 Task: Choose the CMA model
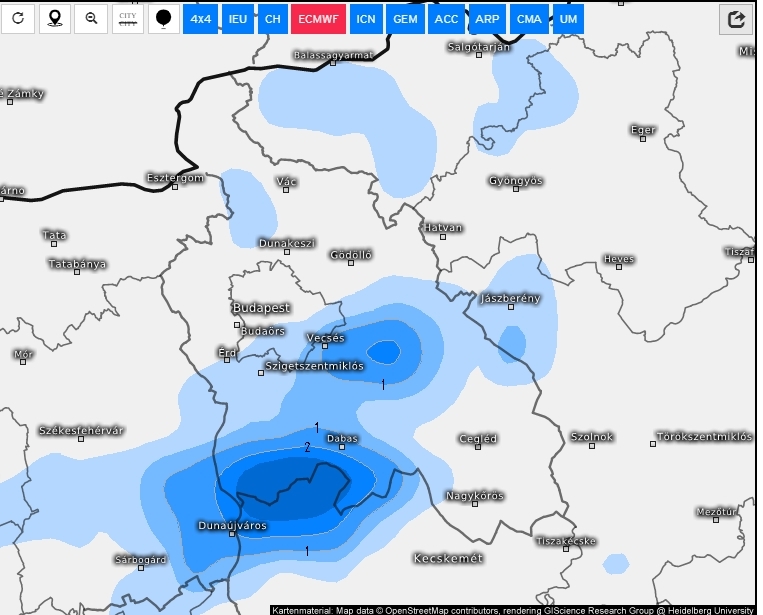click(x=529, y=19)
